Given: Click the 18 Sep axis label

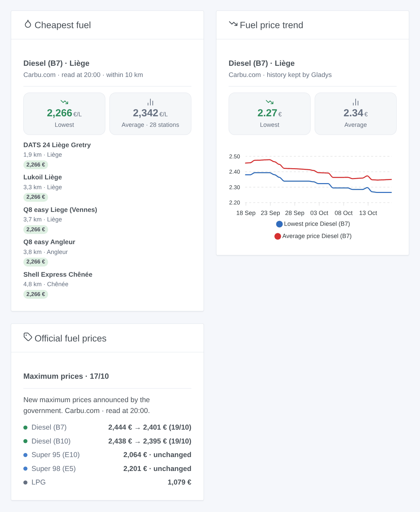Looking at the screenshot, I should [x=246, y=213].
